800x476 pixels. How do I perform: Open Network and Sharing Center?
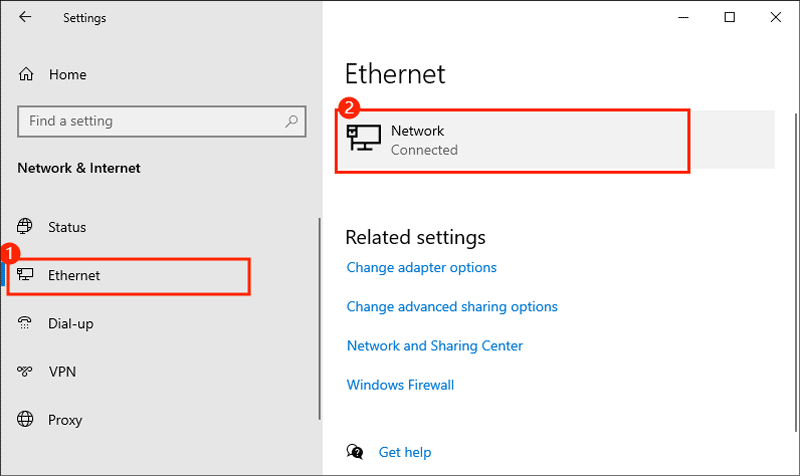coord(435,345)
